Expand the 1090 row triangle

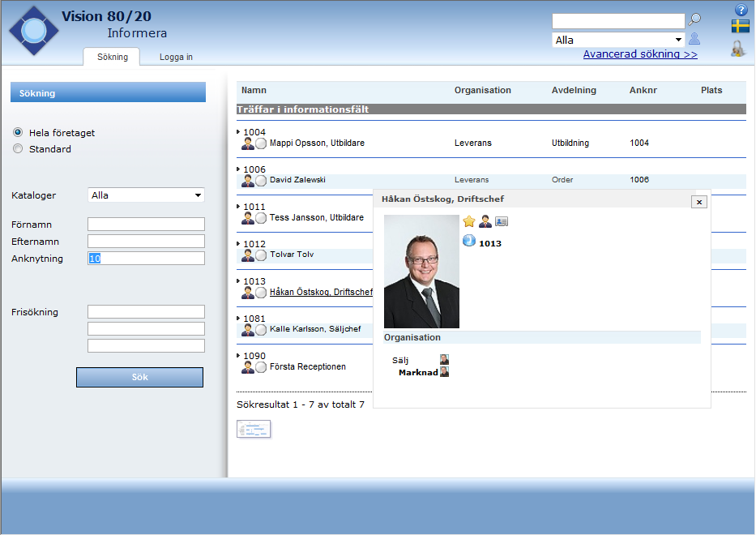pos(238,356)
